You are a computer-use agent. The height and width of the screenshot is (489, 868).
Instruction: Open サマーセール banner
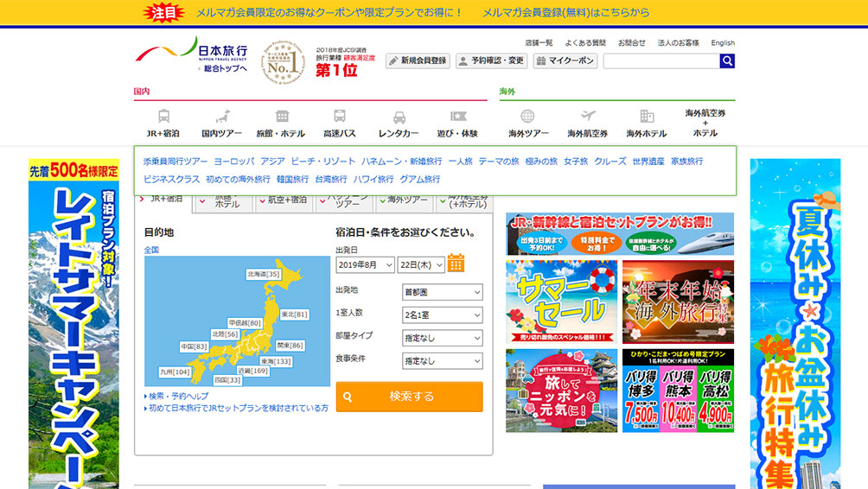pos(561,302)
